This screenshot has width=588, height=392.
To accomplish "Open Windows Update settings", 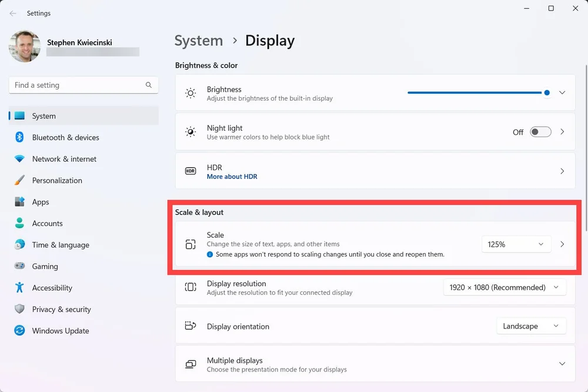I will click(59, 331).
